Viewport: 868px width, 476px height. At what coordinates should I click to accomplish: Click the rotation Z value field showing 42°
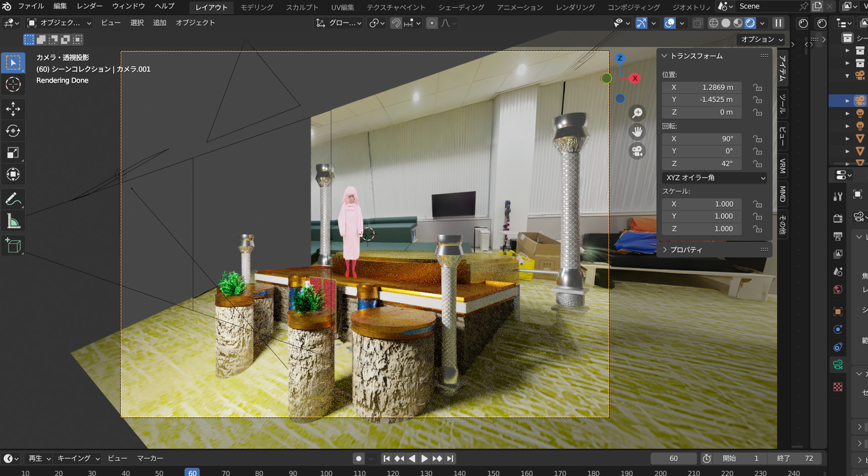702,164
